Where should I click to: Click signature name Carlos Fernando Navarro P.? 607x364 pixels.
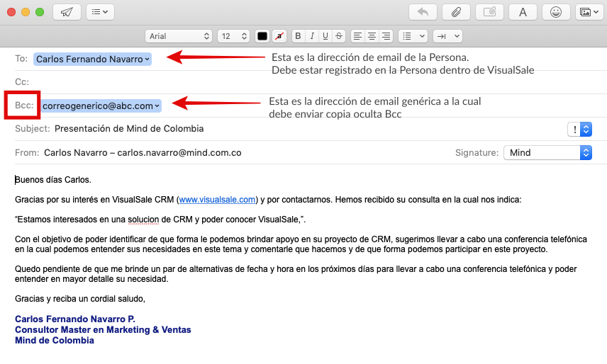coord(75,319)
